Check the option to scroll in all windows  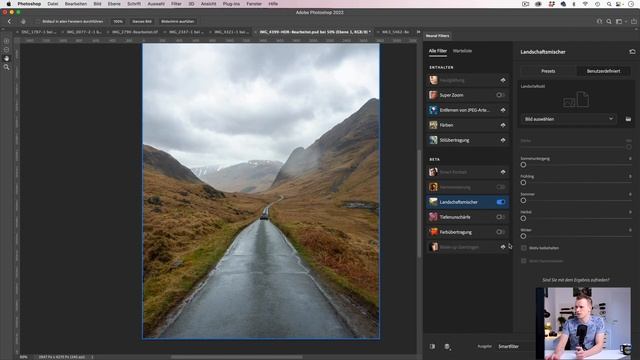pyautogui.click(x=38, y=21)
